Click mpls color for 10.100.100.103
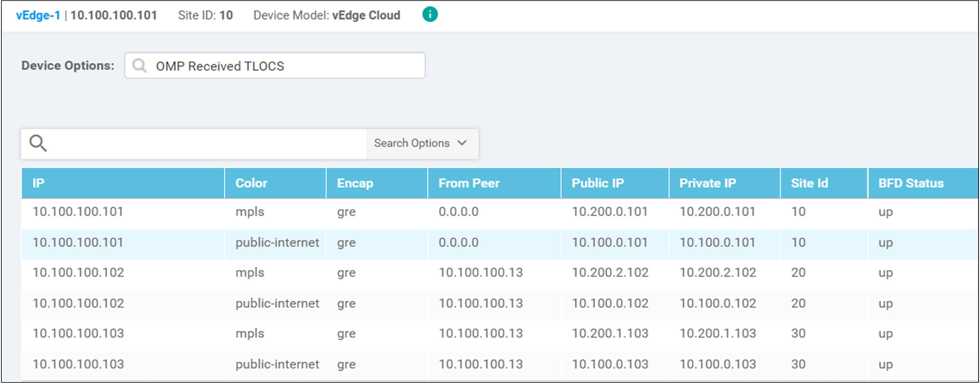Viewport: 980px width, 383px height. click(x=250, y=334)
